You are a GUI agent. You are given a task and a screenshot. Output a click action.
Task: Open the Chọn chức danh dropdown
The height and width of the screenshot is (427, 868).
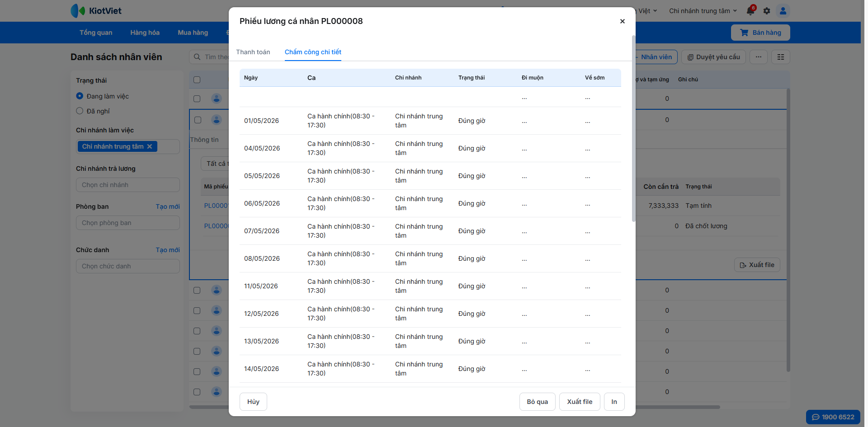[x=128, y=266]
